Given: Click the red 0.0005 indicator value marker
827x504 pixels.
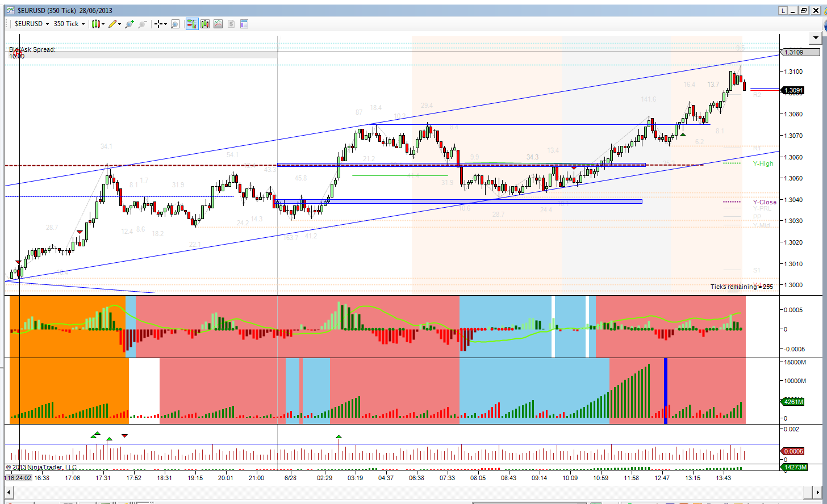Looking at the screenshot, I should (793, 451).
